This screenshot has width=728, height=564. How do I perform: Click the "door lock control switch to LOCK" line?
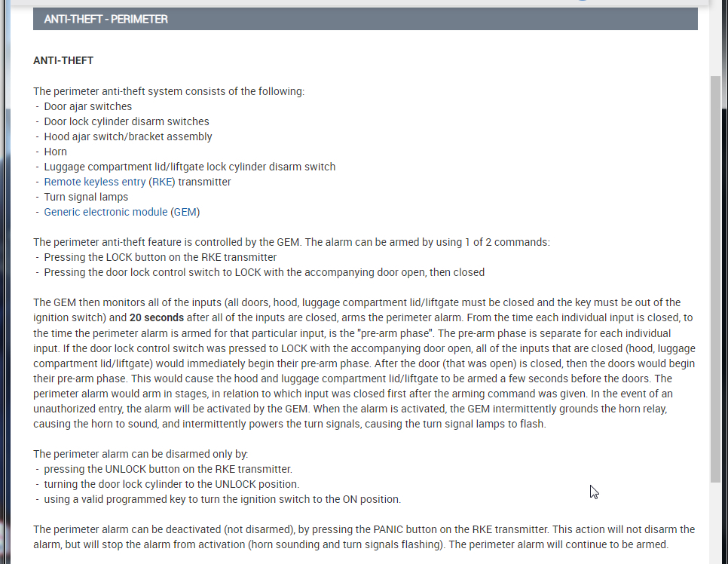point(264,272)
